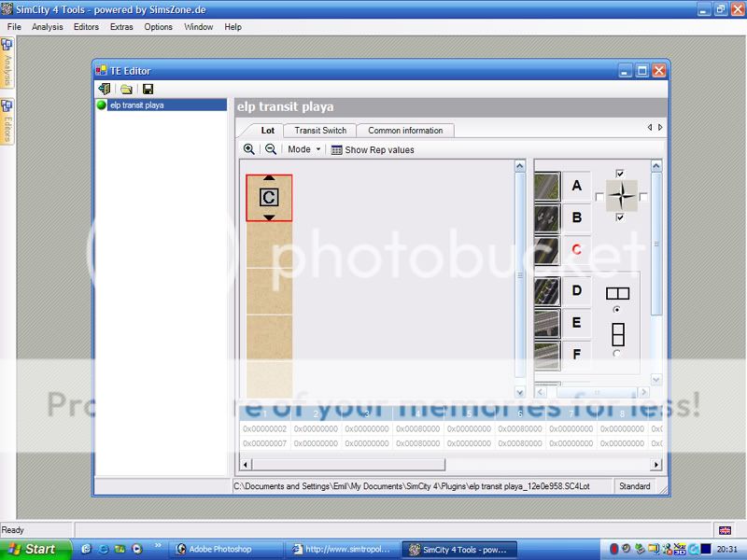The width and height of the screenshot is (747, 560).
Task: Select the horizontal two-tile layout icon
Action: [x=617, y=293]
